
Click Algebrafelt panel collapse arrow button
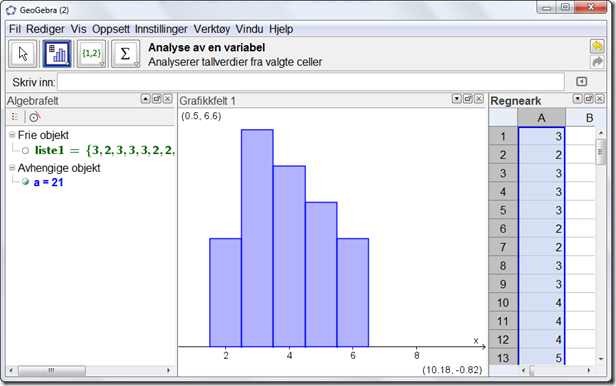145,99
